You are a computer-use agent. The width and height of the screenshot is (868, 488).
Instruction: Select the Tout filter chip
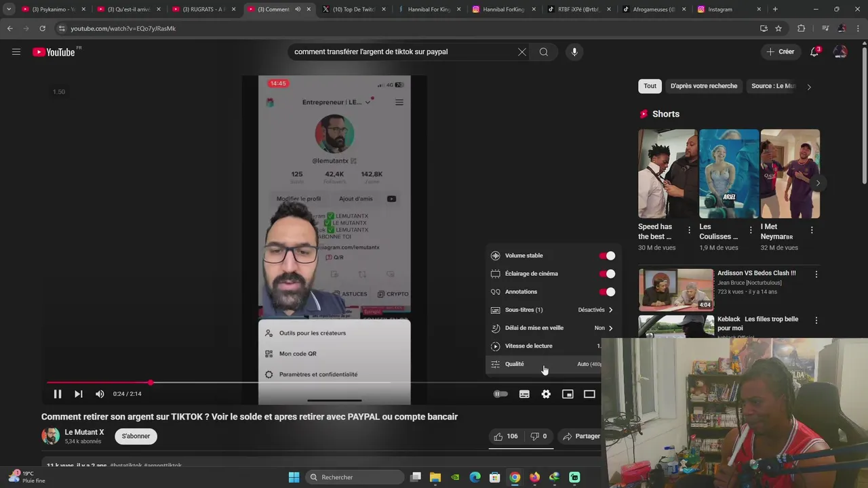click(x=650, y=86)
